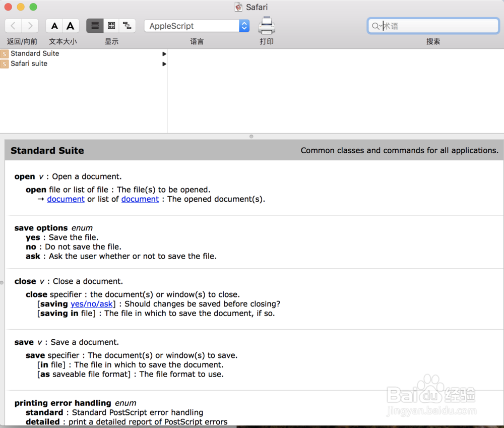504x428 pixels.
Task: Click 'save v : Save a document' heading
Action: [x=67, y=342]
